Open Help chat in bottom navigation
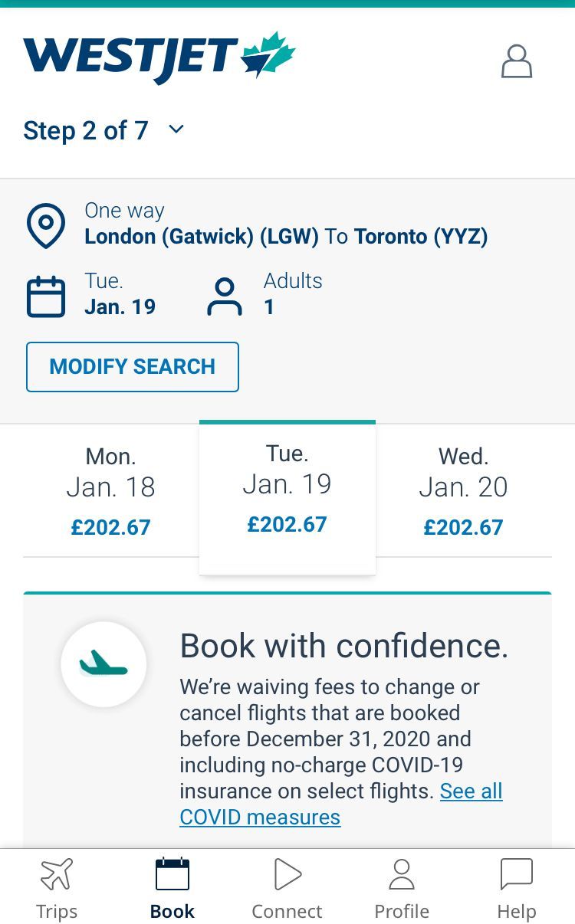Screen dimensions: 575x924 pos(516,889)
